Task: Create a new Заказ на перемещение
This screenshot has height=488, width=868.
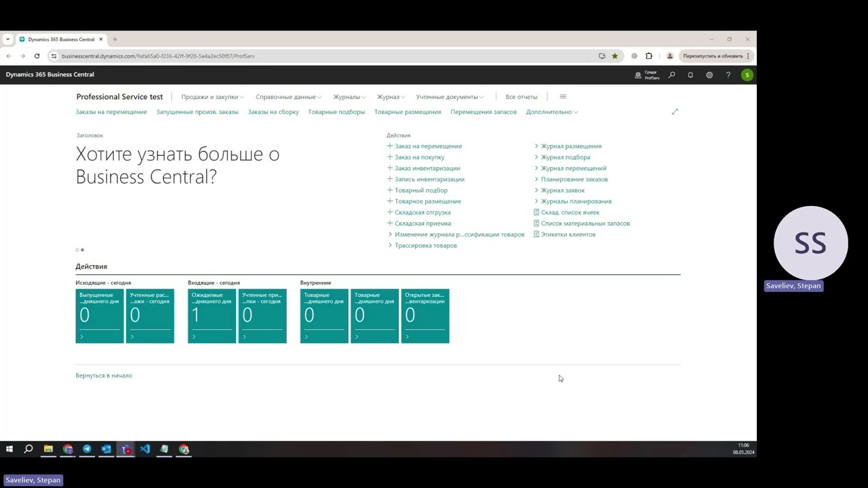Action: pyautogui.click(x=425, y=146)
